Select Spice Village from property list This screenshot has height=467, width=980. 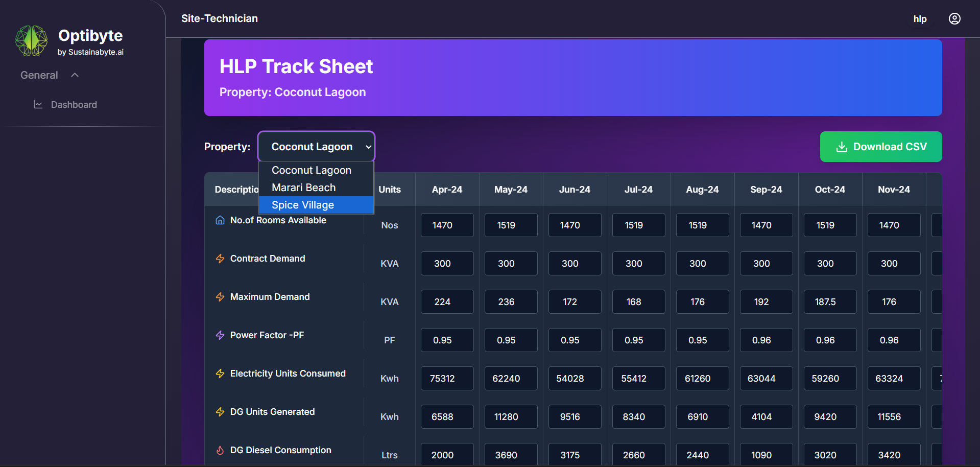(x=303, y=205)
